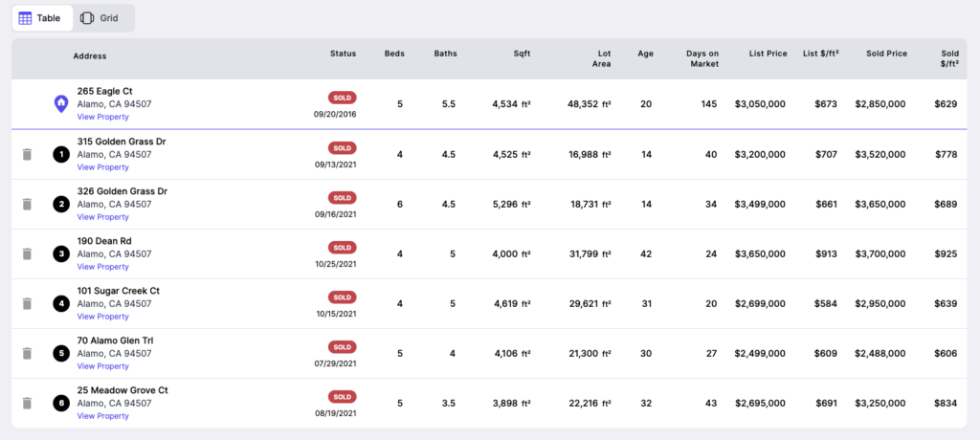
Task: Open View Property for 315 Golden Grass Dr
Action: [103, 166]
